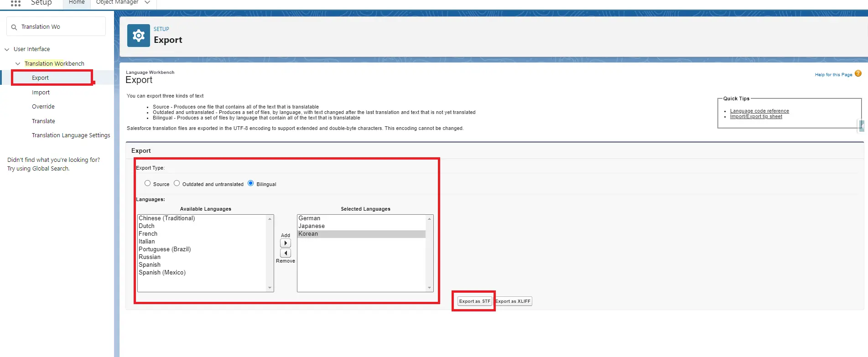Open the App Launcher grid icon
This screenshot has height=357, width=868.
[x=16, y=3]
